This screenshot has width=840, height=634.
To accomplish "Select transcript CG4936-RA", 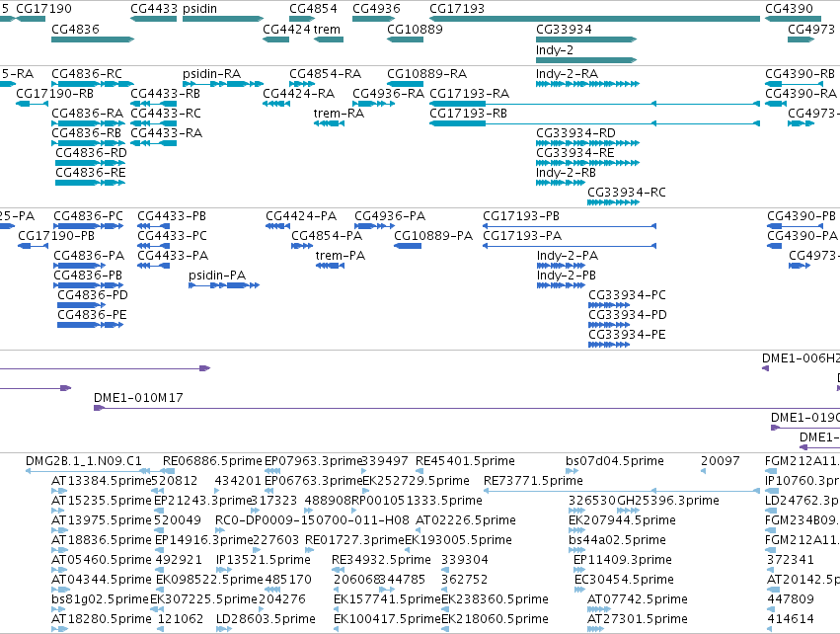I will pyautogui.click(x=388, y=93).
